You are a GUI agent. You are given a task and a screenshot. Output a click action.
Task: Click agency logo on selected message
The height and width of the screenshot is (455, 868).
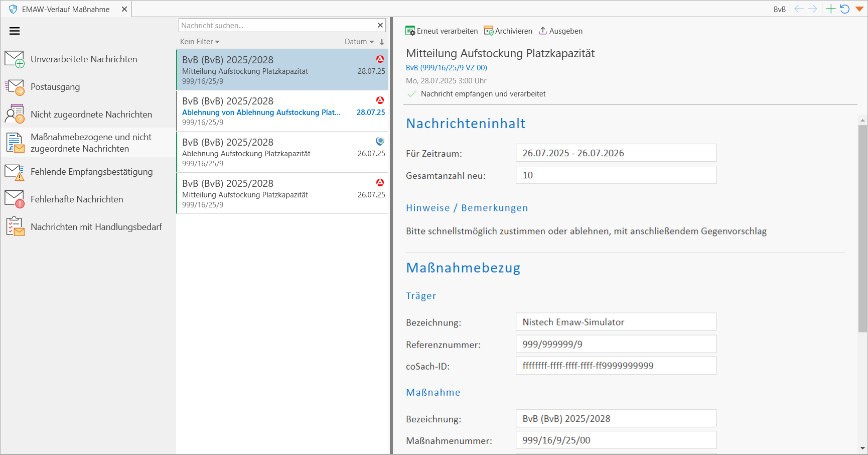coord(380,59)
